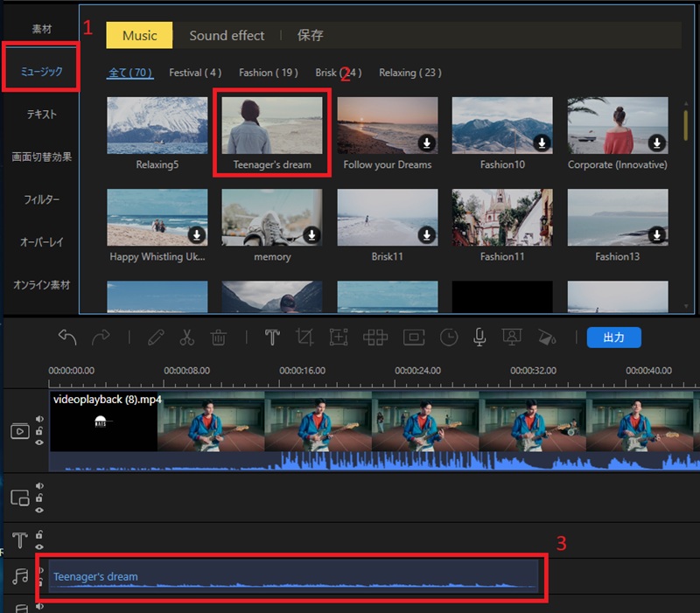Click the screen presenter toolbar icon
The image size is (700, 613).
click(512, 338)
